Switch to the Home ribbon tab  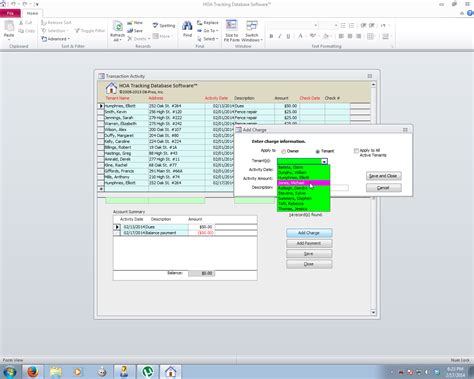click(x=32, y=13)
